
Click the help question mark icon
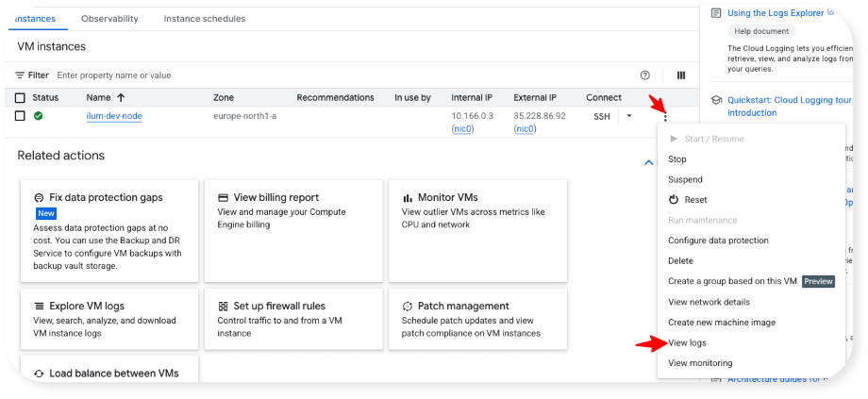645,75
